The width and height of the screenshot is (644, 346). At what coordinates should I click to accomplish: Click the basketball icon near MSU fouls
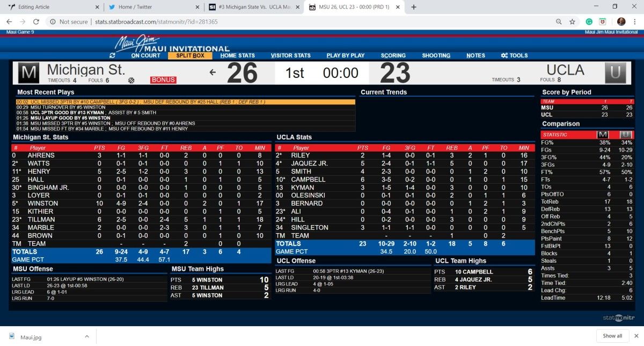(x=131, y=80)
